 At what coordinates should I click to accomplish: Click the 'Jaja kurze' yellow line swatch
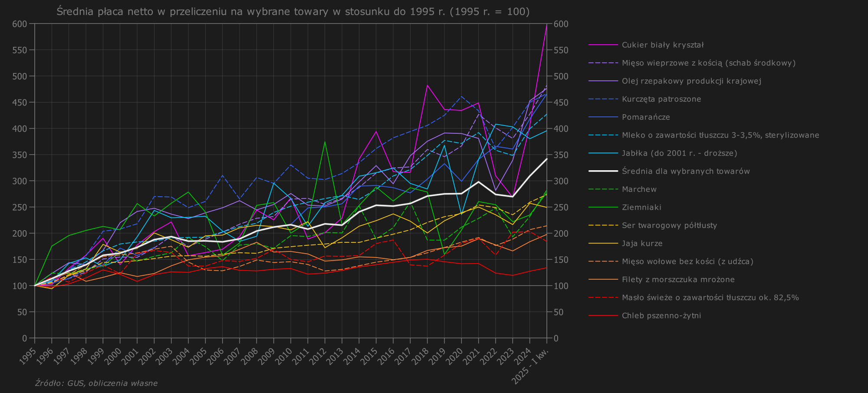point(603,244)
